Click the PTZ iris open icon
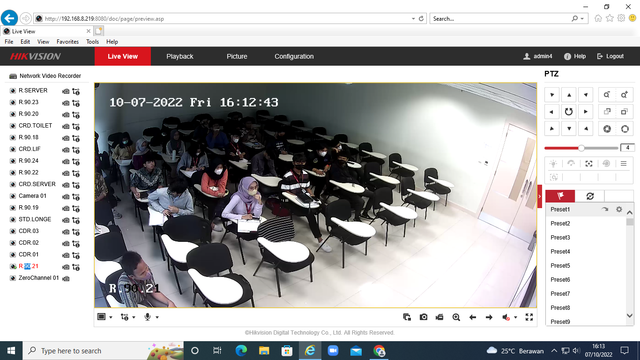 click(x=624, y=129)
